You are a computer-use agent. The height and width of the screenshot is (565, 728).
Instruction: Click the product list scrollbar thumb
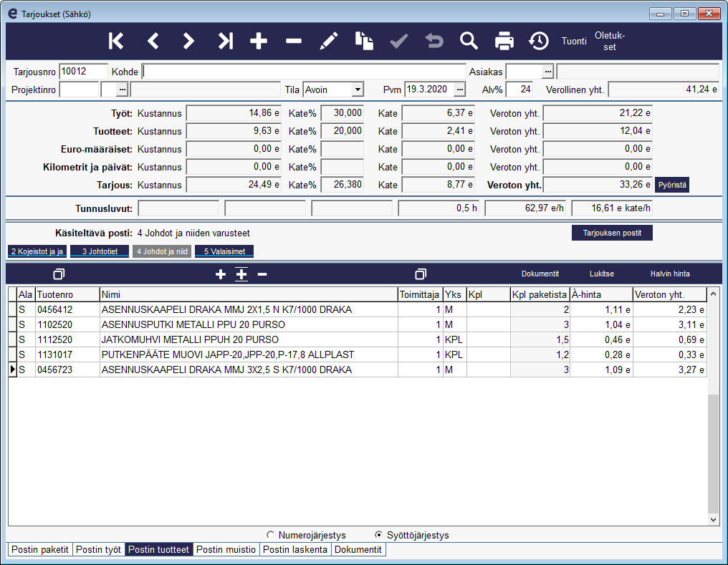tap(713, 453)
